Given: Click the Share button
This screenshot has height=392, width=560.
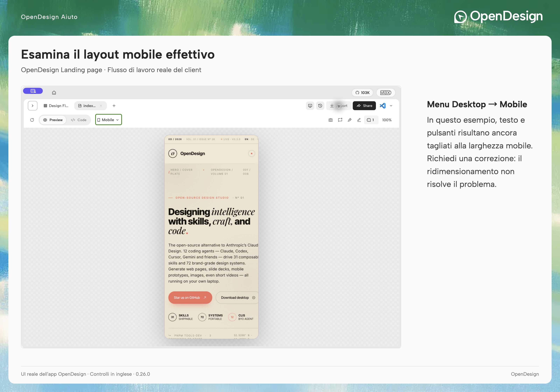Looking at the screenshot, I should point(364,106).
